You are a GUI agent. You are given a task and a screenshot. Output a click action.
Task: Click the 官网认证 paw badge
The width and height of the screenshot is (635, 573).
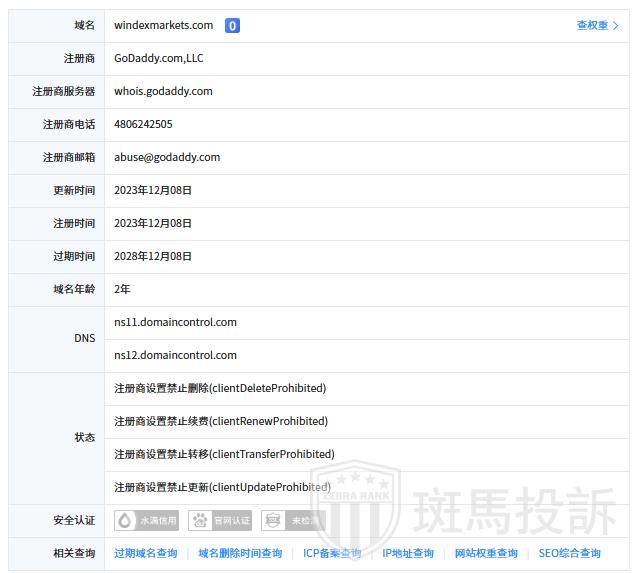(x=220, y=520)
